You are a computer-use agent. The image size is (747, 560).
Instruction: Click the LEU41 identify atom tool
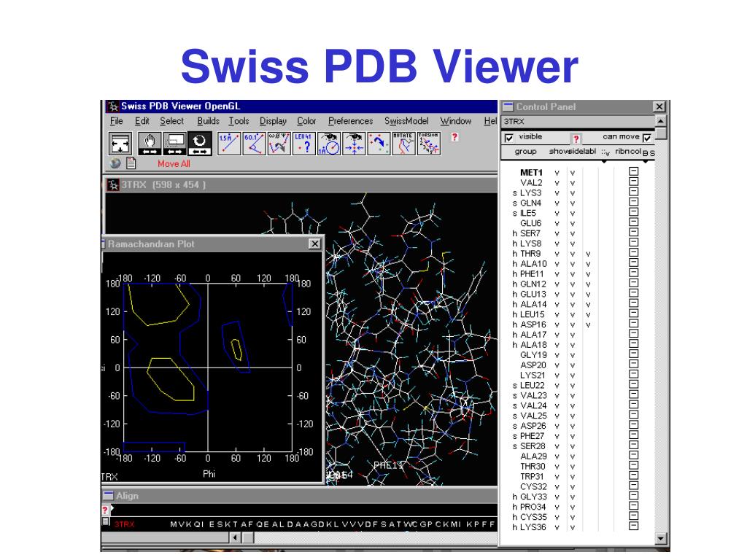click(304, 144)
